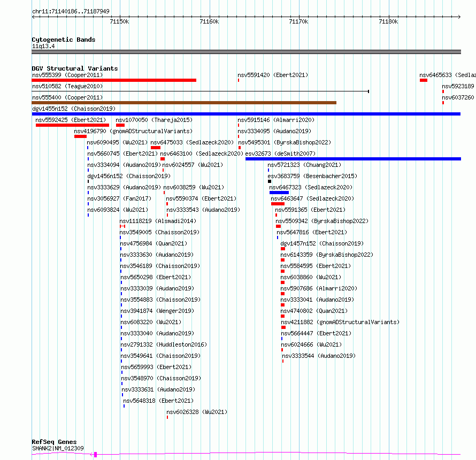Click nsv5495301 (ByrskaBishop2022) label

coord(285,142)
